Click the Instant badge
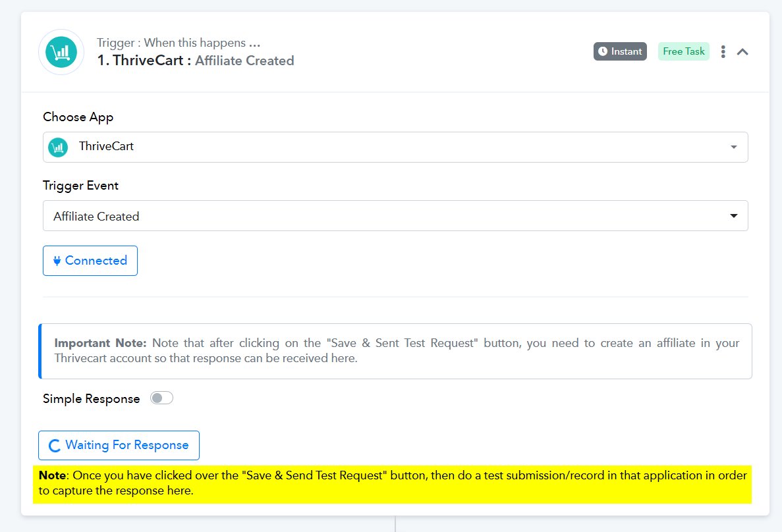This screenshot has height=532, width=782. [x=620, y=51]
